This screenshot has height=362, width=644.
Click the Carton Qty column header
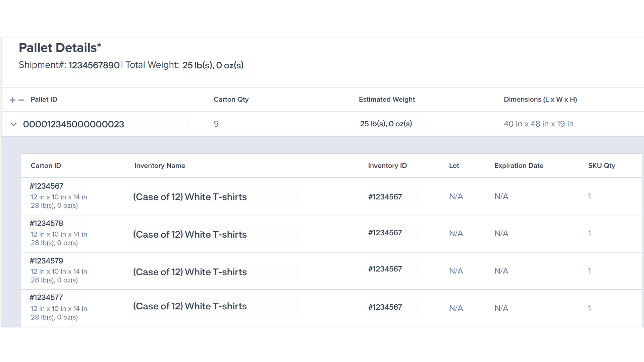click(x=231, y=100)
